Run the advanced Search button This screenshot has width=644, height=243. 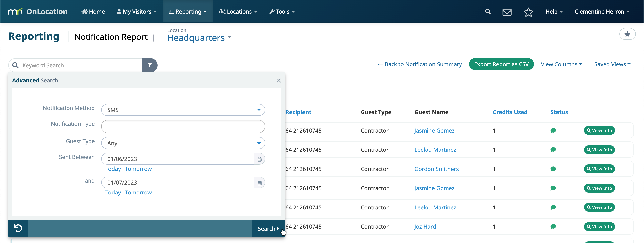tap(268, 229)
